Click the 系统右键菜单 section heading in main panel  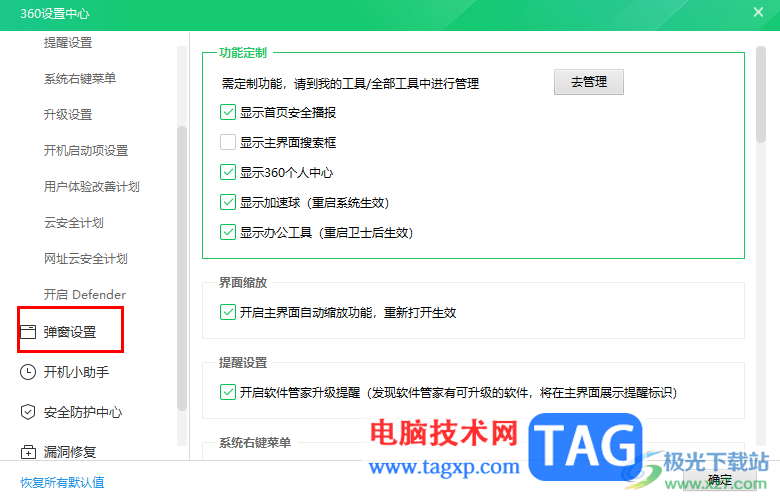pos(255,442)
